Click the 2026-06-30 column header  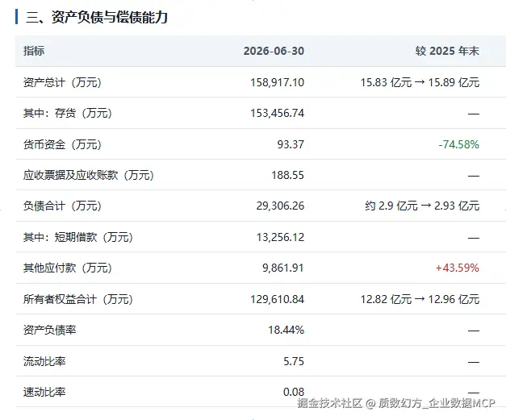(x=274, y=51)
